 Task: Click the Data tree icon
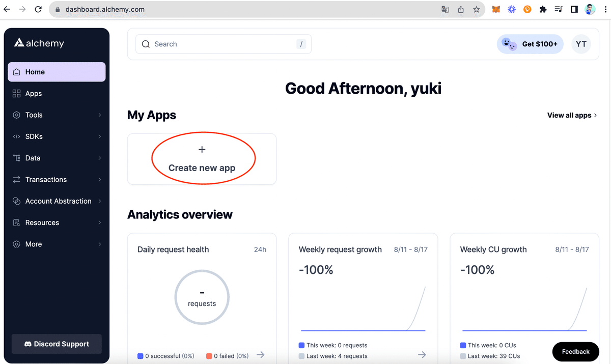[x=17, y=158]
